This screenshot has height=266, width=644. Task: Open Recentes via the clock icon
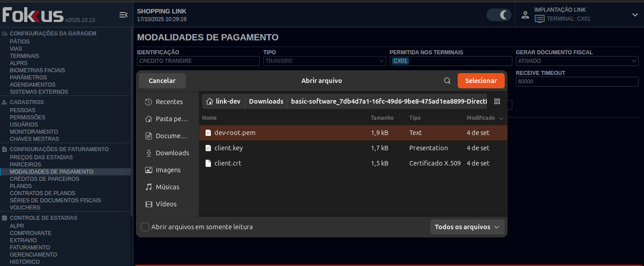[x=149, y=102]
